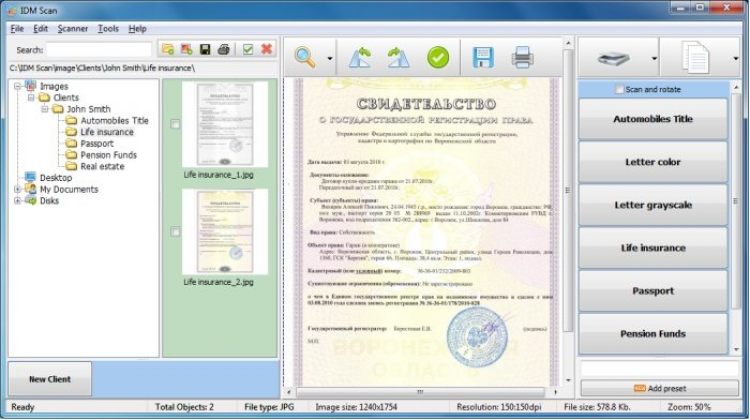750x420 pixels.
Task: Open the zoom tool dropdown arrow
Action: coord(330,58)
